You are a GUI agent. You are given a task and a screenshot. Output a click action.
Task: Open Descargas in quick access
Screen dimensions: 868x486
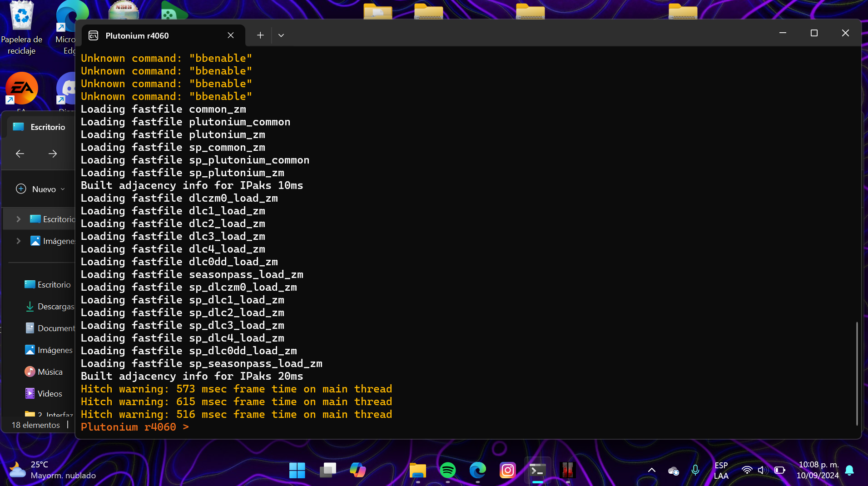49,307
